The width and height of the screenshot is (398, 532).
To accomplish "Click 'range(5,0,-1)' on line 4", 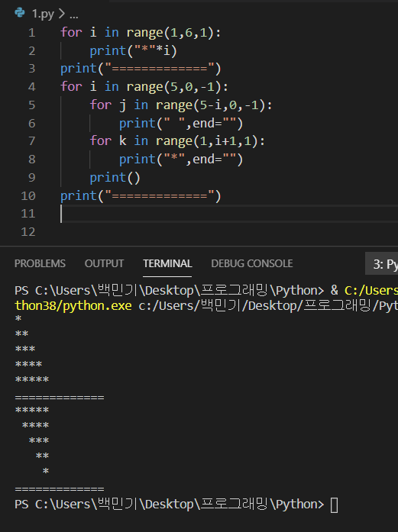I will [174, 87].
